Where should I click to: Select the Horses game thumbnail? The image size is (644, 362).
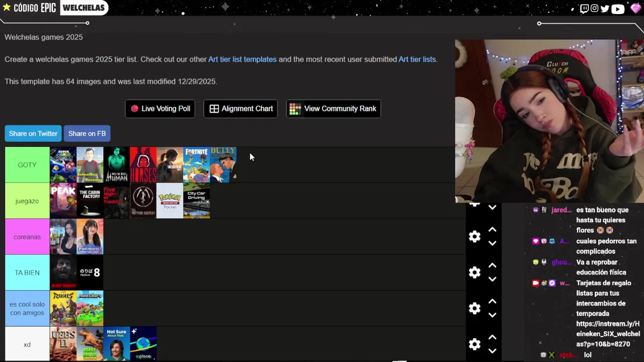143,165
